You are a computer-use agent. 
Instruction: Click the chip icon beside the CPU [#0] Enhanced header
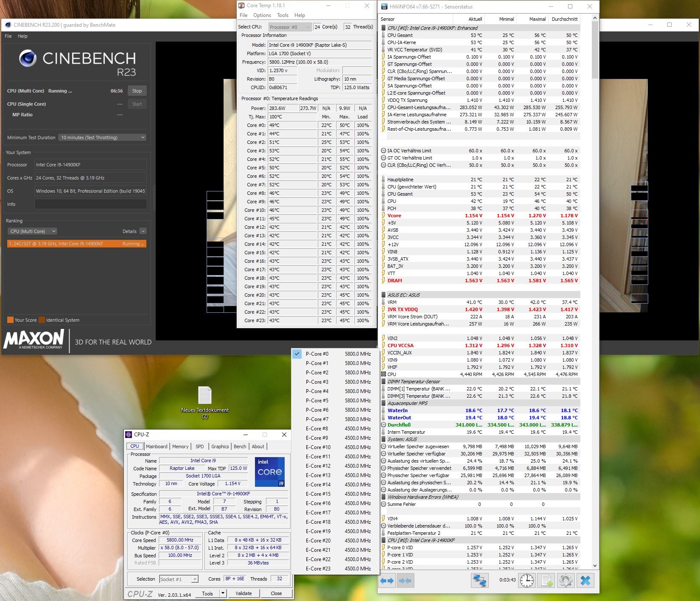384,28
